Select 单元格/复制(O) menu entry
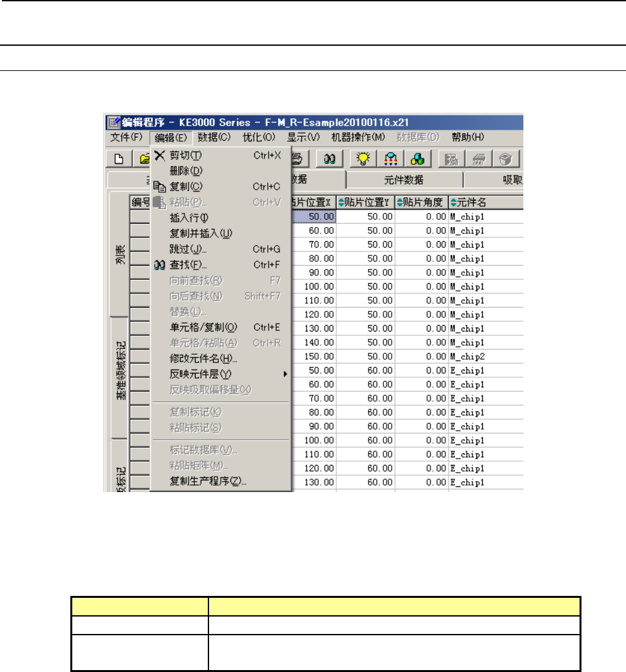Image resolution: width=626 pixels, height=672 pixels. click(221, 328)
